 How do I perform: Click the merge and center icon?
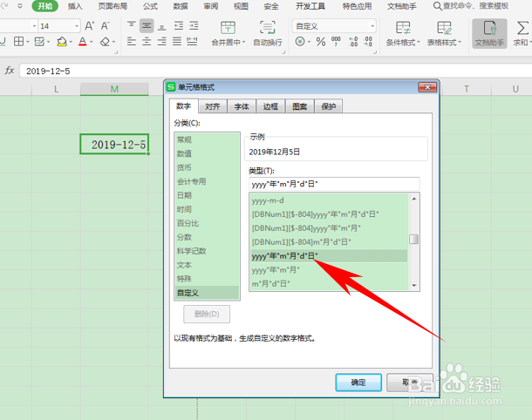coord(228,28)
